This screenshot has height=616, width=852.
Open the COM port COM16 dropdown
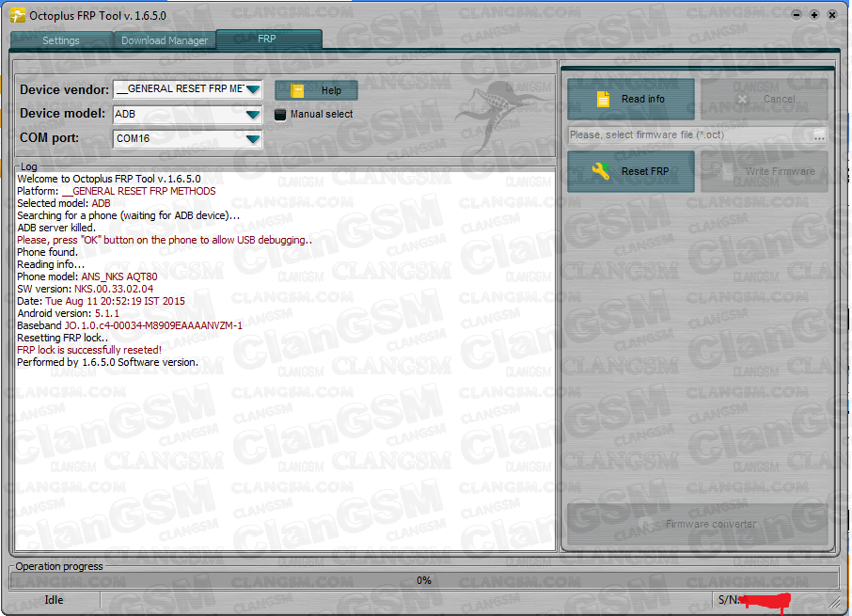point(253,138)
